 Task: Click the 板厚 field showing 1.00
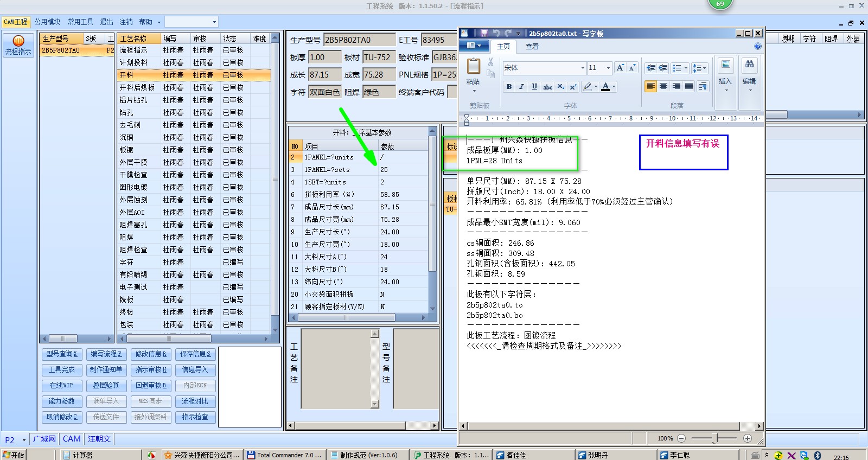pos(324,57)
